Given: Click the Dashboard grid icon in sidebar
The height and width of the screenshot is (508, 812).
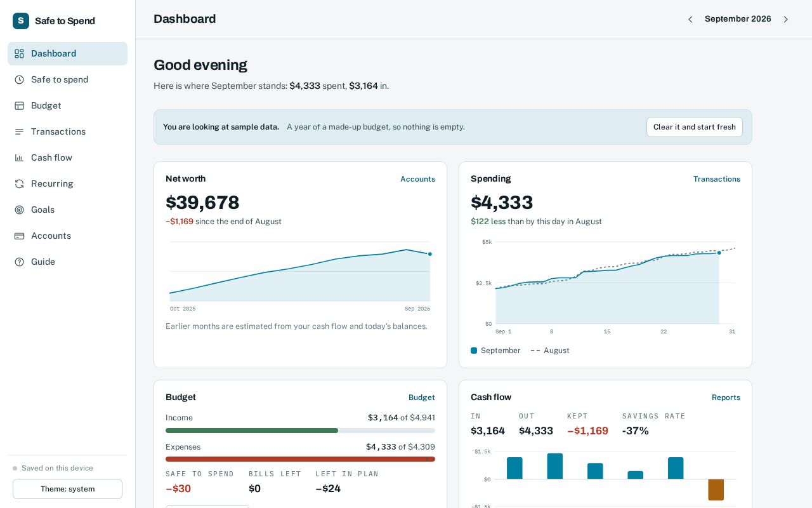Looking at the screenshot, I should (x=20, y=54).
